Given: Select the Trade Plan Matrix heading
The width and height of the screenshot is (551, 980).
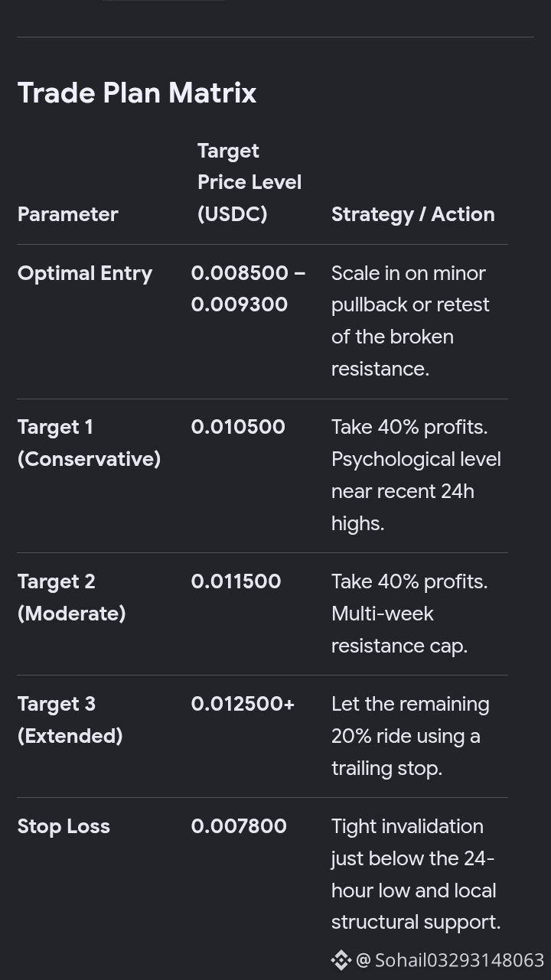Looking at the screenshot, I should click(137, 93).
